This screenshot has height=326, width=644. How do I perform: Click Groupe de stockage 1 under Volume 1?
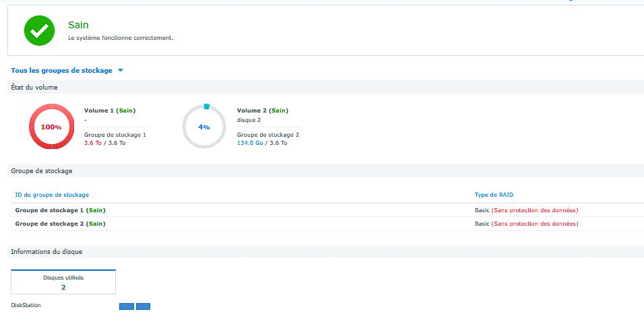(115, 135)
